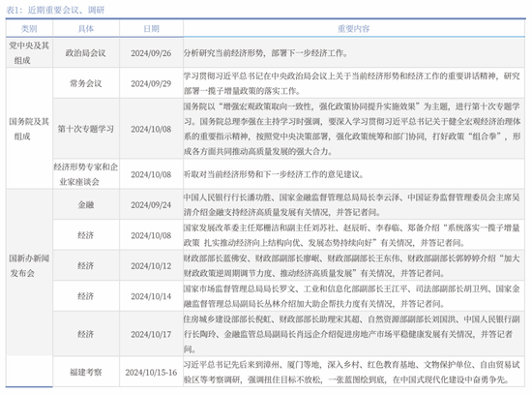Click the 党中央及其组成 category cell
This screenshot has height=394, width=532.
point(29,52)
